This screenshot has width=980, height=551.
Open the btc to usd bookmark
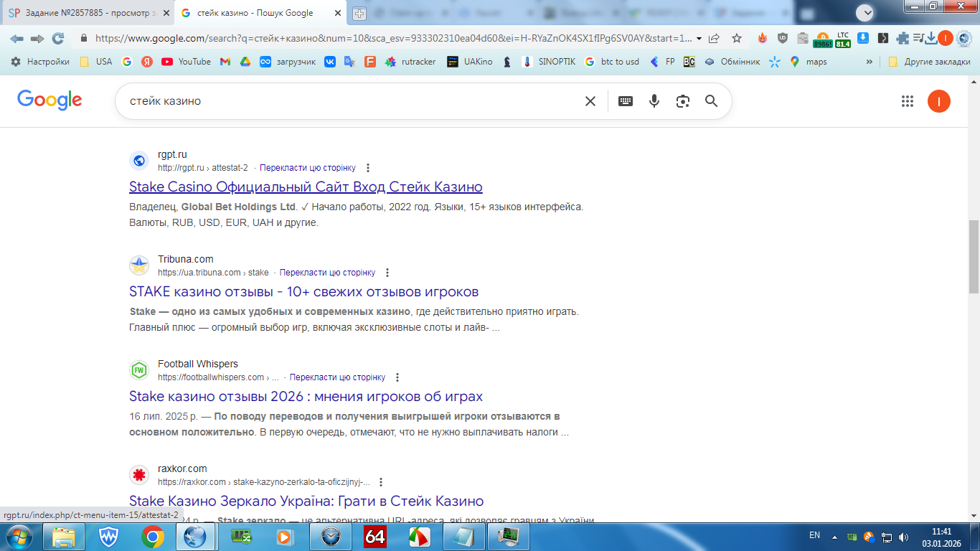coord(612,62)
